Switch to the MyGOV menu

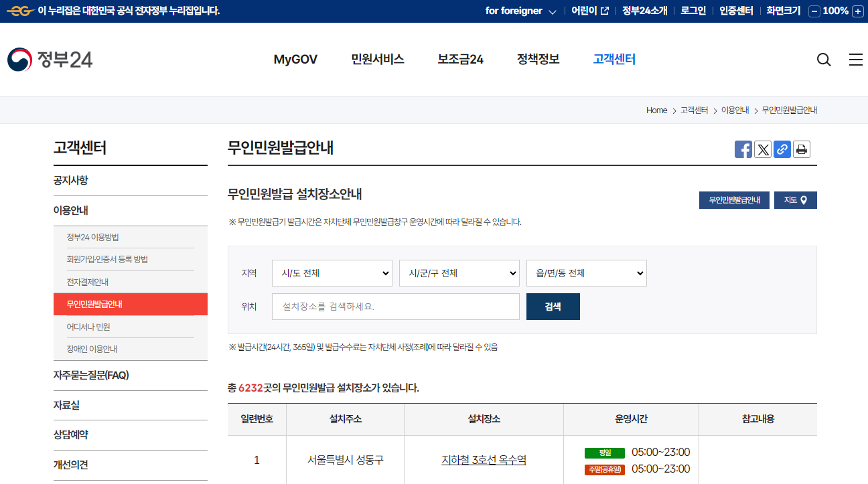[295, 60]
